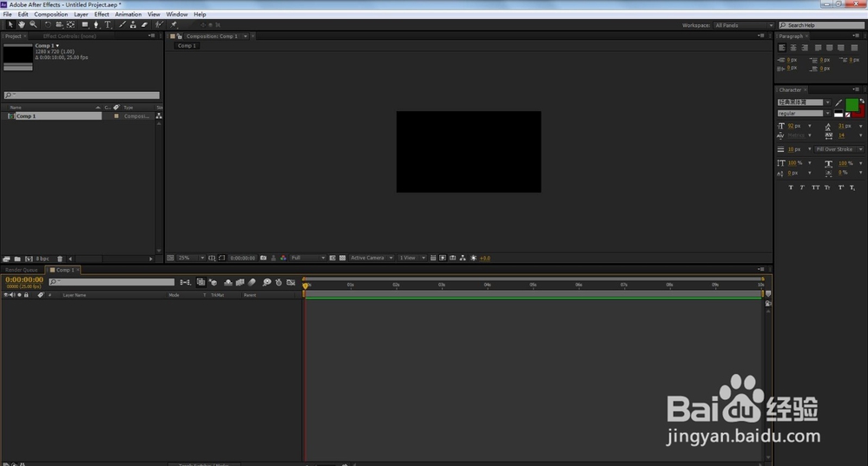Toggle hide shy layers switch
The image size is (868, 466).
coord(228,282)
